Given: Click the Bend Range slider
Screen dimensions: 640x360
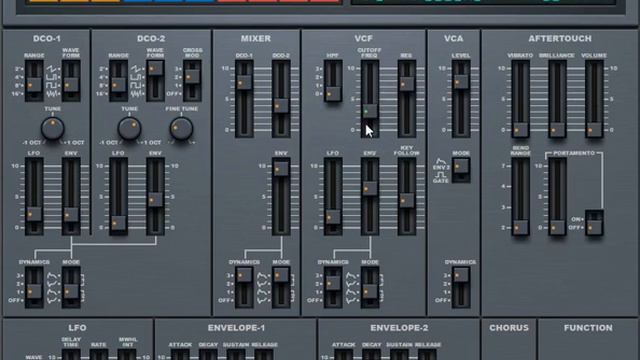Looking at the screenshot, I should pos(520,197).
